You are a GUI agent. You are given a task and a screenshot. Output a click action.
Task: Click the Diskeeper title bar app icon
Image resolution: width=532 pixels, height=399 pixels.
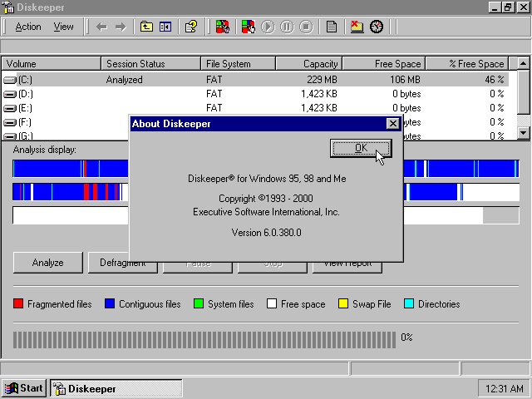[7, 7]
